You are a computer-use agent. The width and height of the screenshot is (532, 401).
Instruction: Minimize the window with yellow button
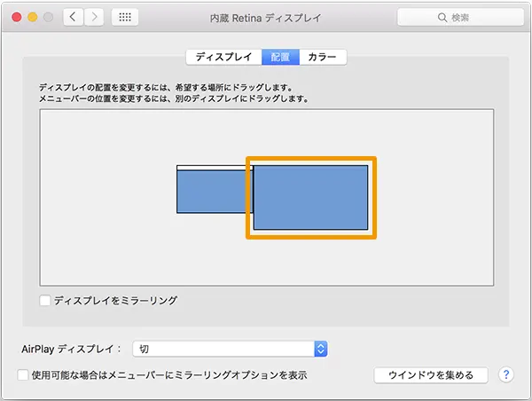point(33,17)
